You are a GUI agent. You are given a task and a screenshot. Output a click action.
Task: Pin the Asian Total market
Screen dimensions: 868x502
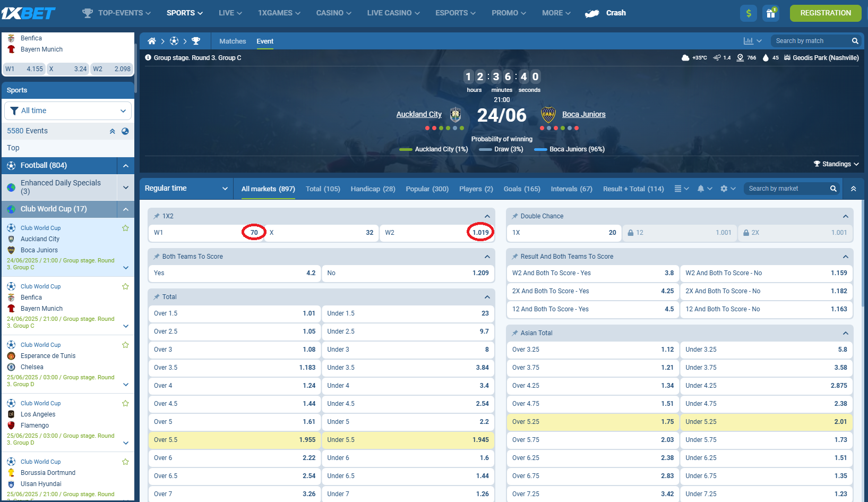[515, 333]
